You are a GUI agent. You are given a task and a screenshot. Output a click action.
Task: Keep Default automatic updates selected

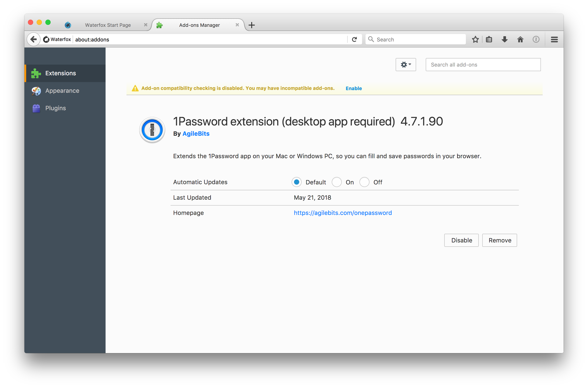pos(296,182)
